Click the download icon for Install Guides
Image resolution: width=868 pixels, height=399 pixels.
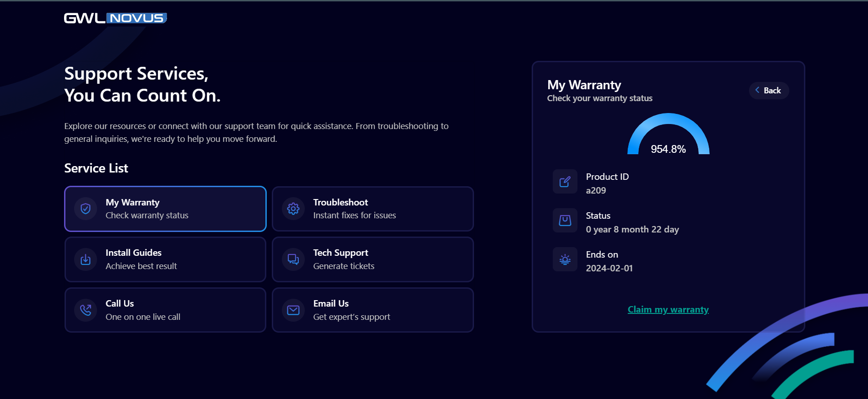[x=86, y=260]
